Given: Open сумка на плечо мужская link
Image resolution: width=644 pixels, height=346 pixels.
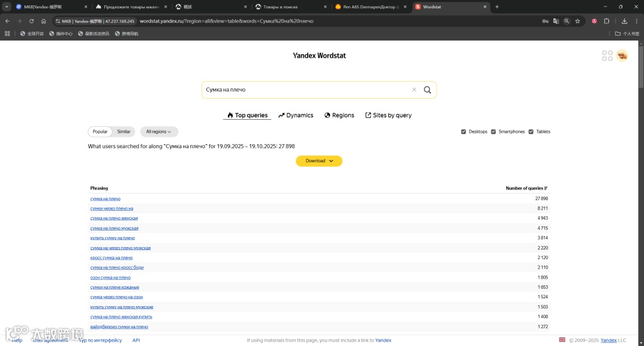Looking at the screenshot, I should point(114,228).
